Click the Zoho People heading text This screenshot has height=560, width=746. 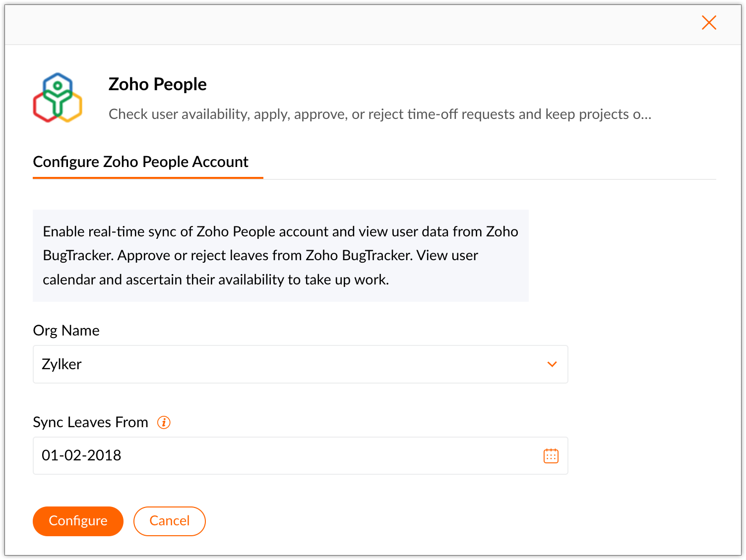coord(157,84)
